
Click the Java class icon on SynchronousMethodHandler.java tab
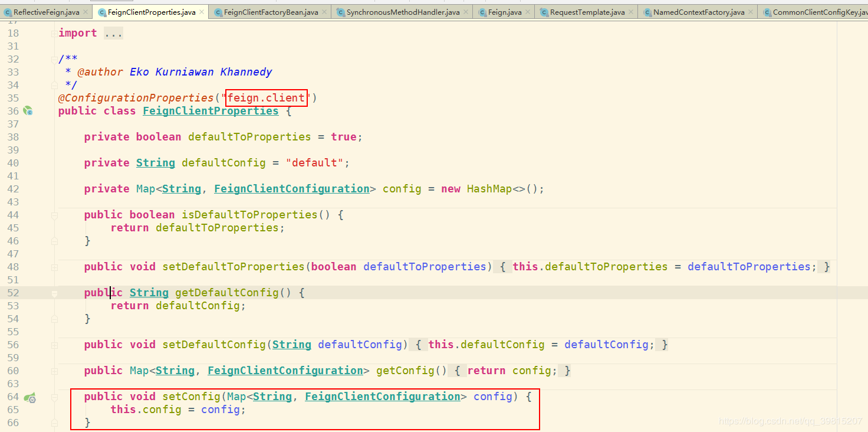click(340, 11)
